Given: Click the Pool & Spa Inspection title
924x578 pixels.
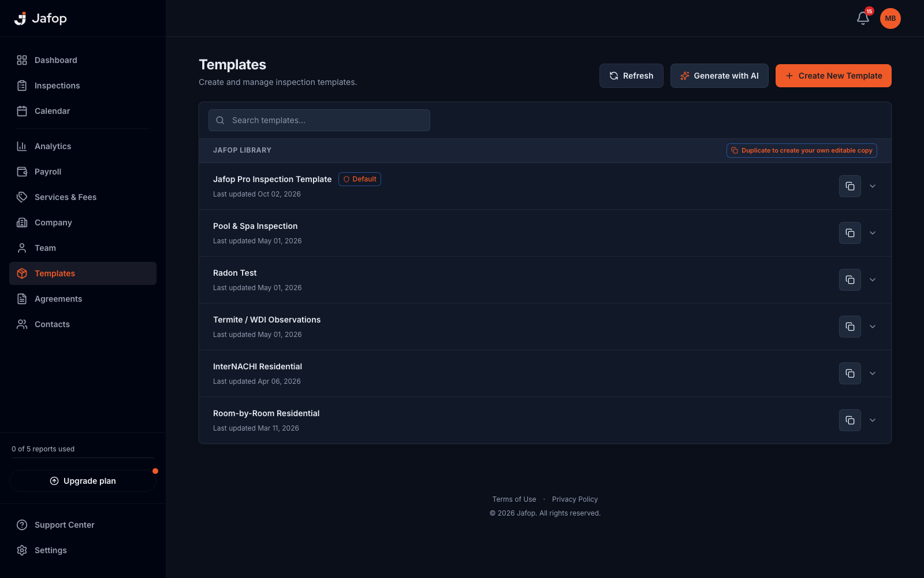Looking at the screenshot, I should [x=255, y=226].
